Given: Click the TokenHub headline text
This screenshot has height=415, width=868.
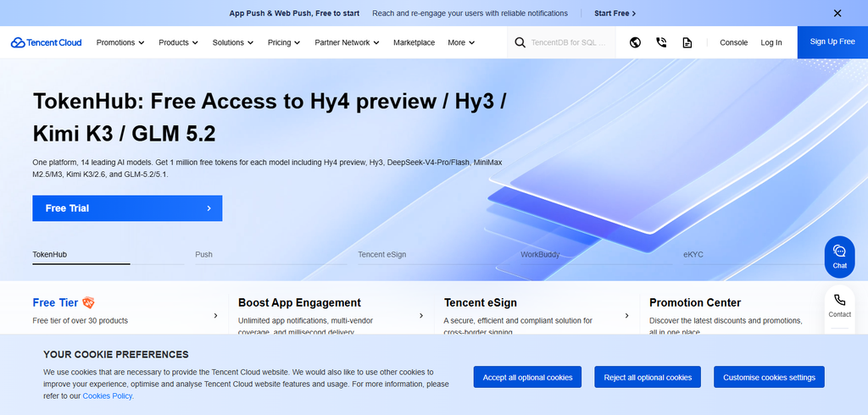Looking at the screenshot, I should [x=270, y=118].
